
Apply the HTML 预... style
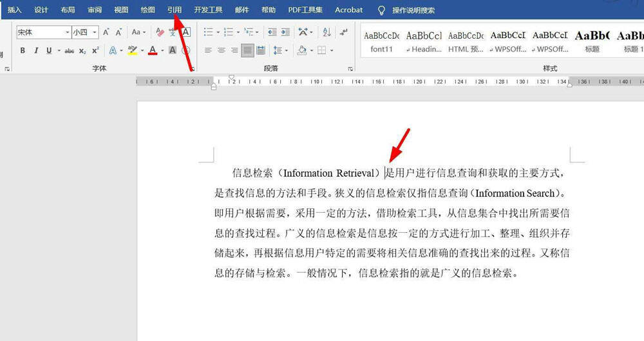pos(466,42)
